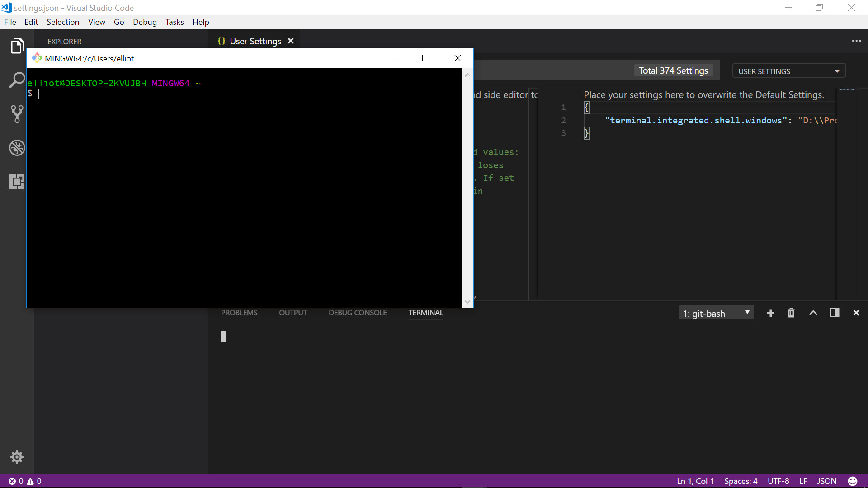Open the Explorer files icon

(x=17, y=46)
